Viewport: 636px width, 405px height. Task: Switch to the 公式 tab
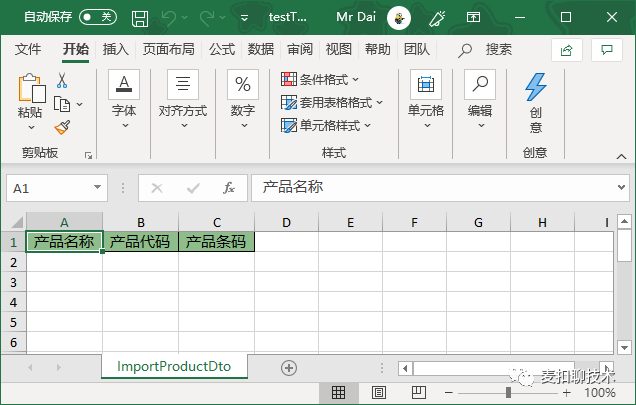point(222,50)
